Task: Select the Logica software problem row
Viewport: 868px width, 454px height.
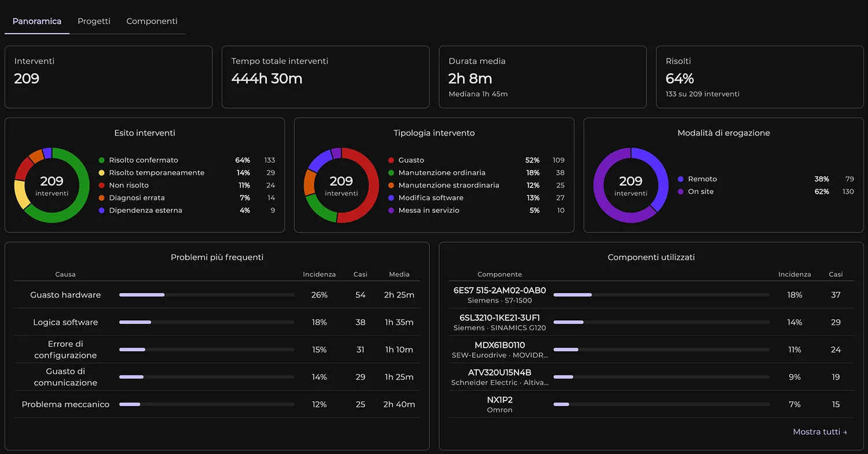Action: click(217, 322)
